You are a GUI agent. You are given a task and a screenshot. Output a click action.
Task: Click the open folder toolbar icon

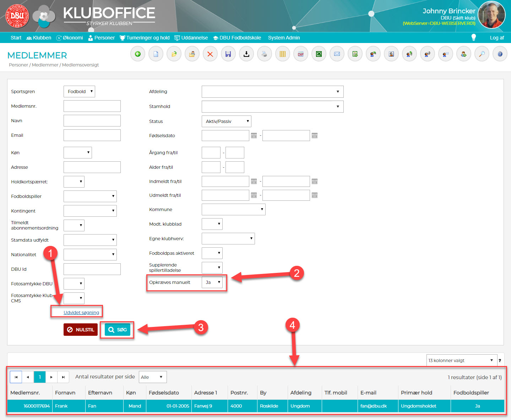174,54
